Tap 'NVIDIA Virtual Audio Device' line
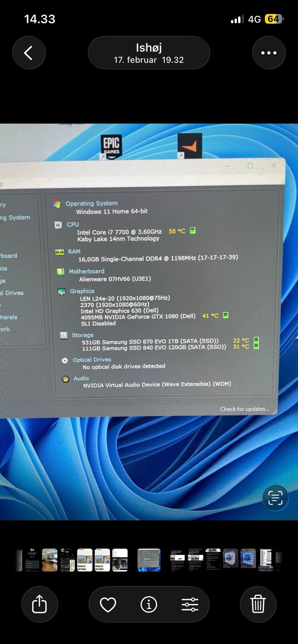 coord(157,384)
